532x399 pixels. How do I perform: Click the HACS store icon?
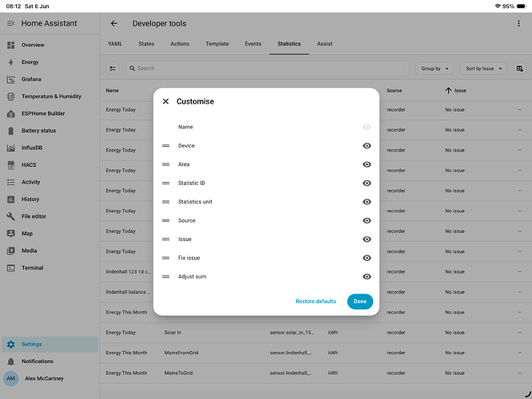(x=11, y=165)
